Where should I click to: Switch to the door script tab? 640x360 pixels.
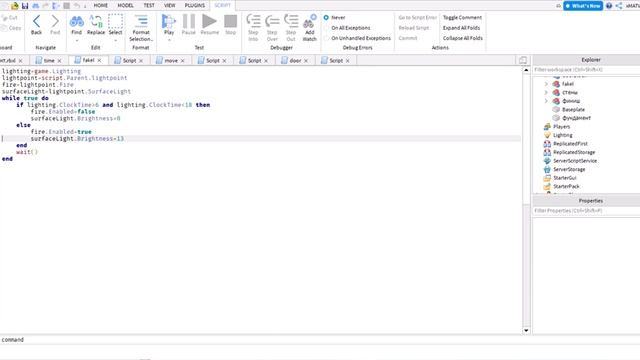(295, 60)
